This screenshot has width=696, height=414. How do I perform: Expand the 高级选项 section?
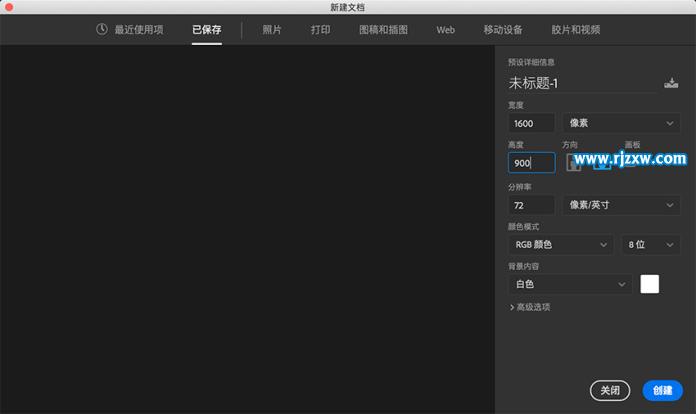(x=530, y=307)
